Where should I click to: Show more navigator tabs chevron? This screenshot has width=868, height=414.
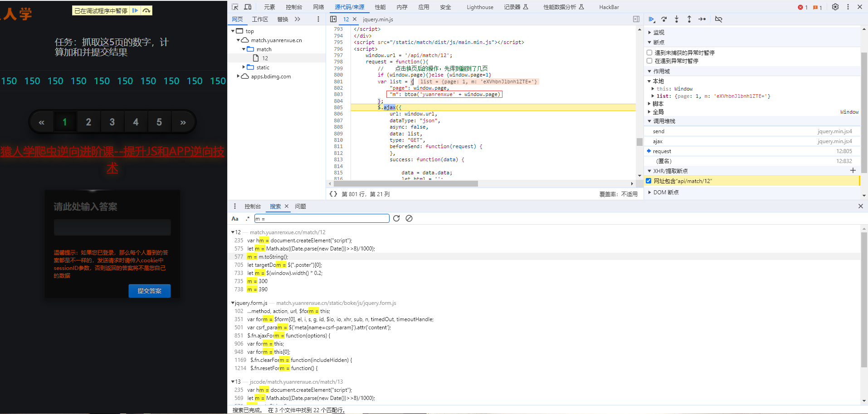point(297,19)
